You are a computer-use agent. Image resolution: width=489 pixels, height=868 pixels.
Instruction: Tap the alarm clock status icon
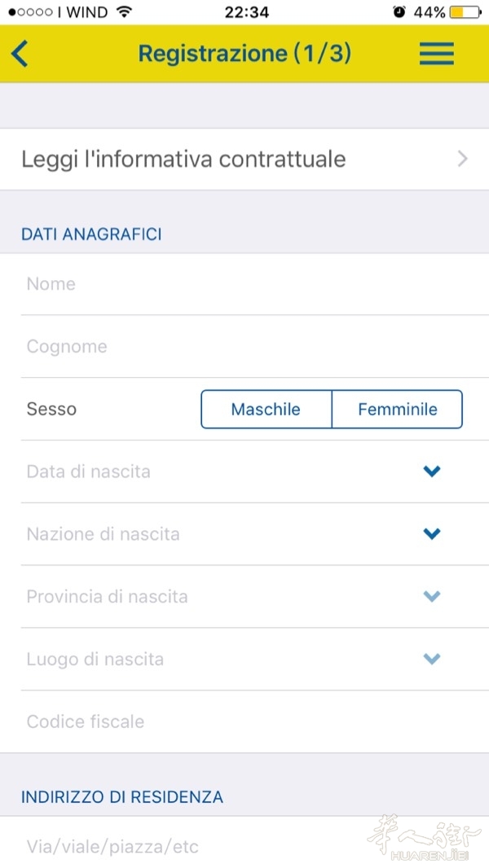(399, 12)
